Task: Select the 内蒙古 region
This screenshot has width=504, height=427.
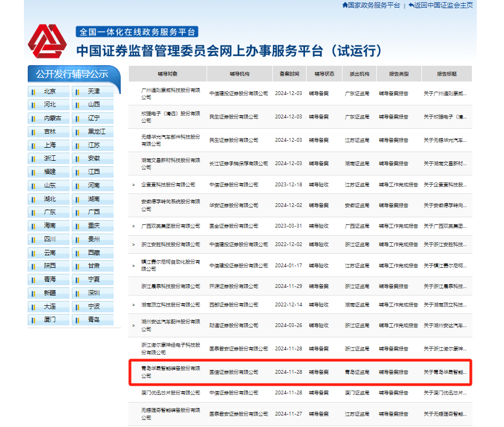Action: click(48, 118)
